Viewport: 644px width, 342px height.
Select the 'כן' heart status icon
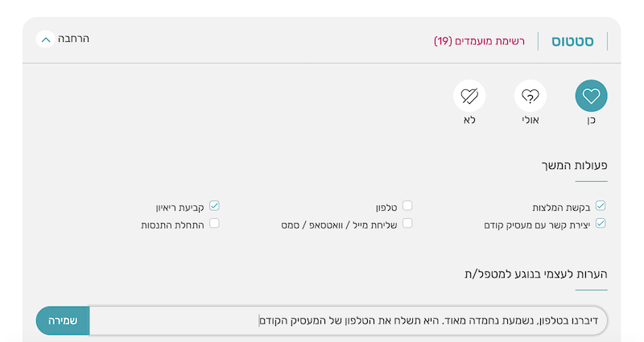pyautogui.click(x=591, y=97)
